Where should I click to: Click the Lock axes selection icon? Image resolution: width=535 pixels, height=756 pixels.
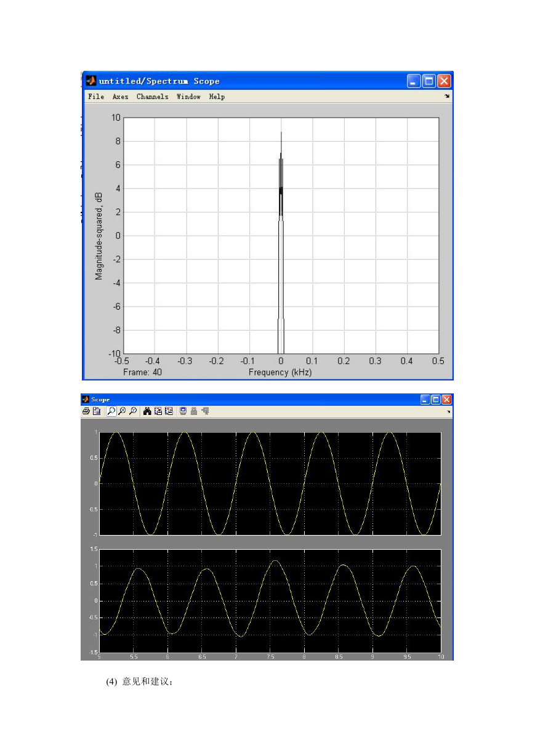(194, 411)
